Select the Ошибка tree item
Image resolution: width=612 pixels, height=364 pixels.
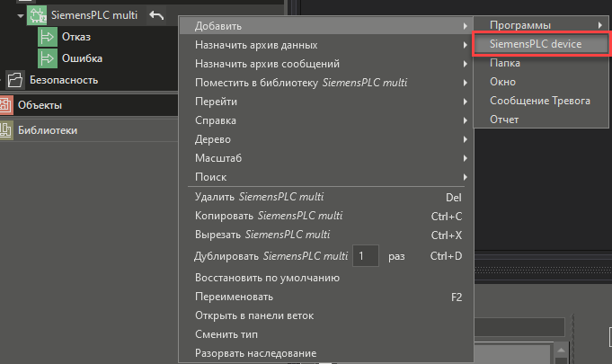point(82,58)
